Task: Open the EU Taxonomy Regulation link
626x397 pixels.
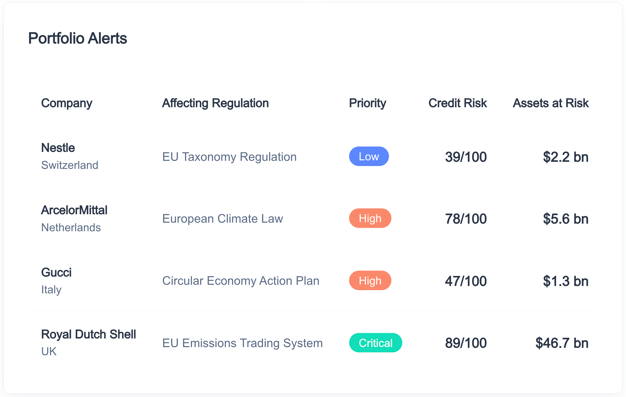Action: pyautogui.click(x=229, y=157)
